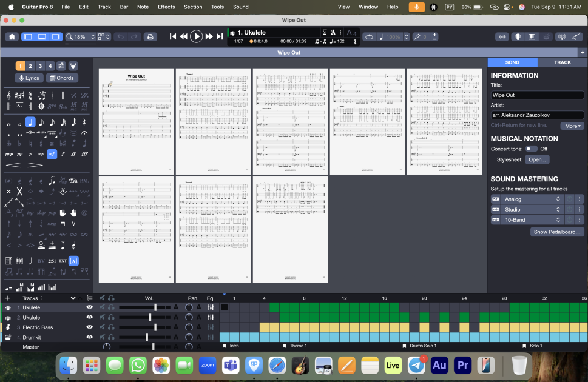This screenshot has width=588, height=382.
Task: Mute Ukulele track 2
Action: coord(101,317)
